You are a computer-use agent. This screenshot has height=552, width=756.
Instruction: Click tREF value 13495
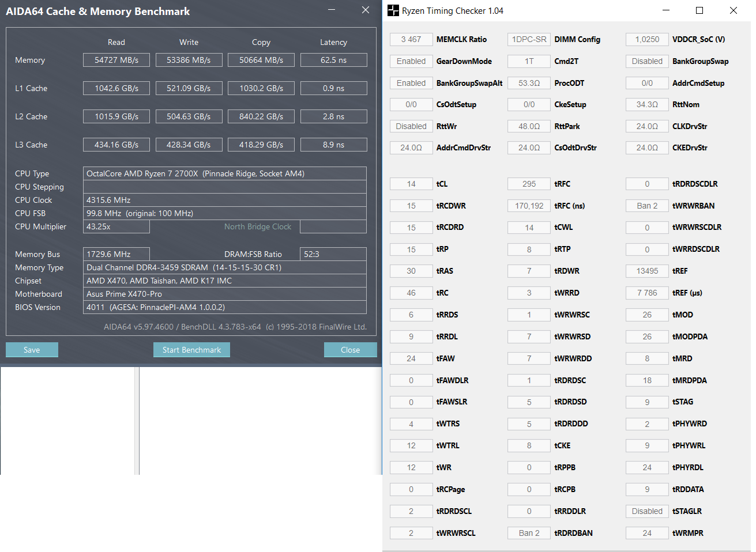(647, 271)
